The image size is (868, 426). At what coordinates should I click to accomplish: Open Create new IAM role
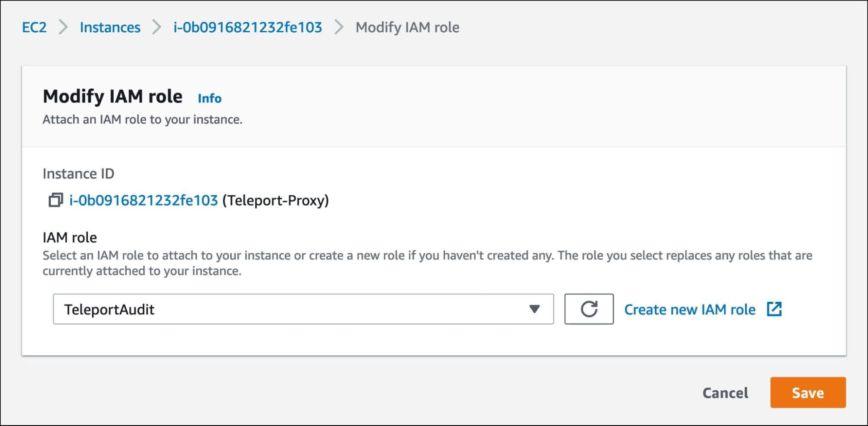(x=690, y=309)
